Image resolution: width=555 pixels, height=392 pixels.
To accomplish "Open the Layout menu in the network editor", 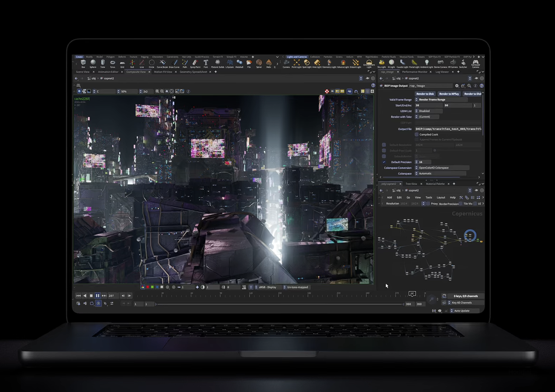I will (441, 197).
